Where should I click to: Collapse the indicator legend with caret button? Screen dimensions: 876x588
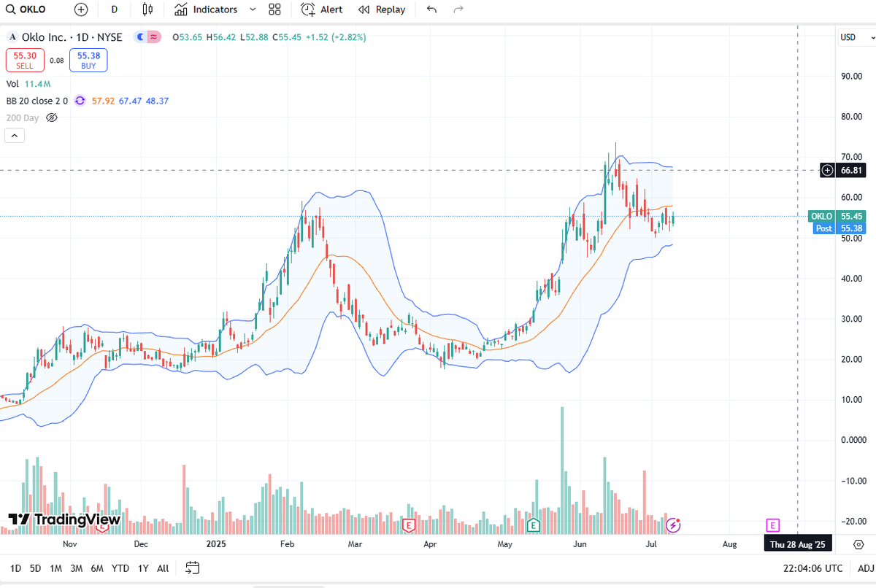click(x=15, y=136)
